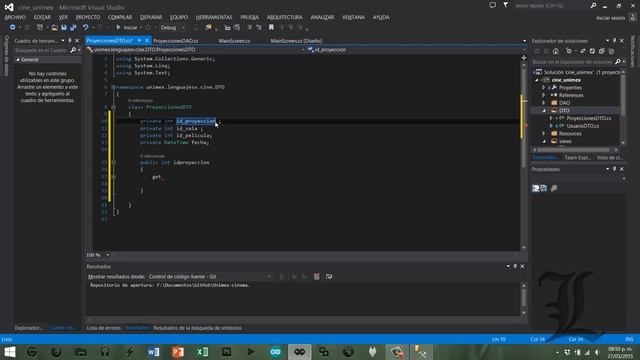The height and width of the screenshot is (360, 640).
Task: Click the feedback icon in title bar
Action: coord(493,5)
